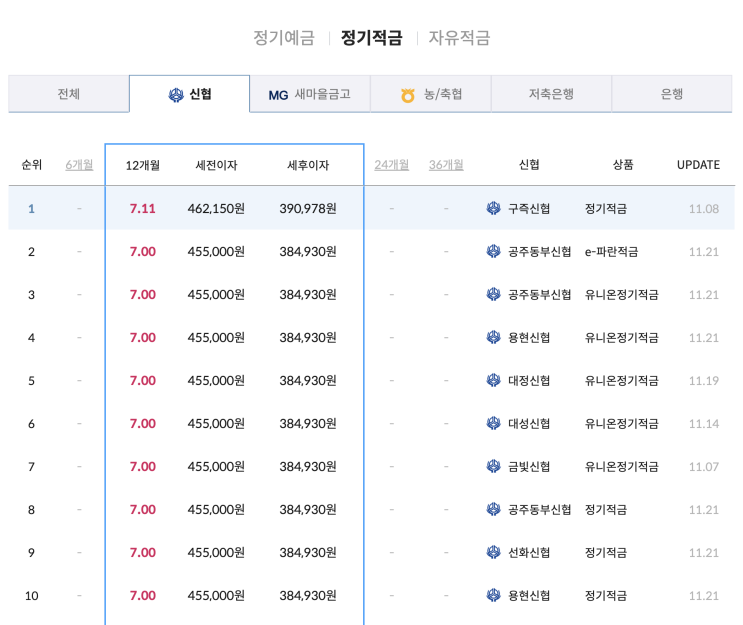Click the 11.14 update date
Screen dimensions: 743x625
point(704,424)
